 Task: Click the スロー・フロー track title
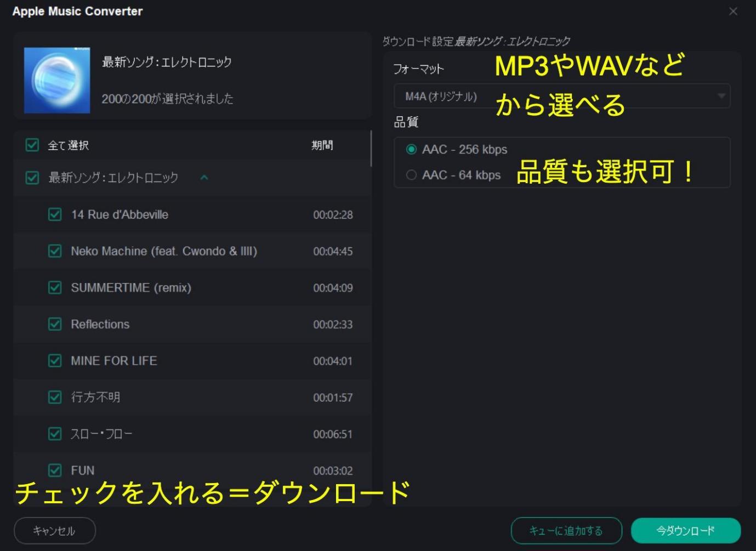(101, 434)
